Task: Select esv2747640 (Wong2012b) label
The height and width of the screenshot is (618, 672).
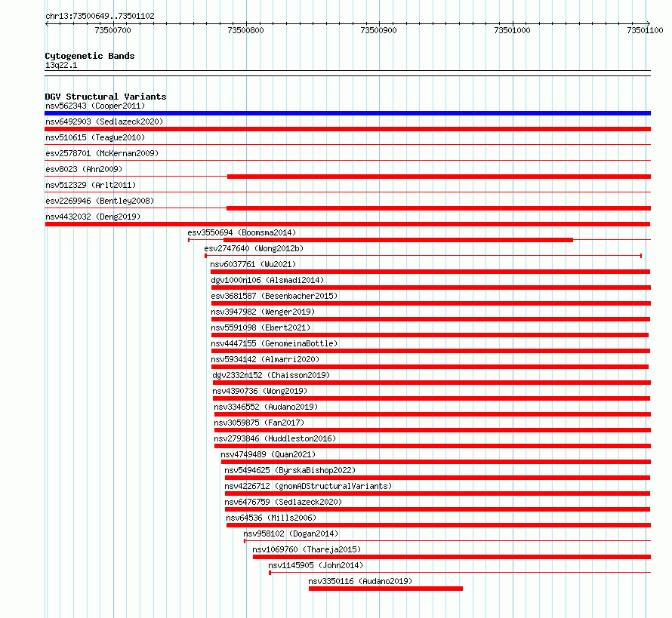Action: pos(254,248)
